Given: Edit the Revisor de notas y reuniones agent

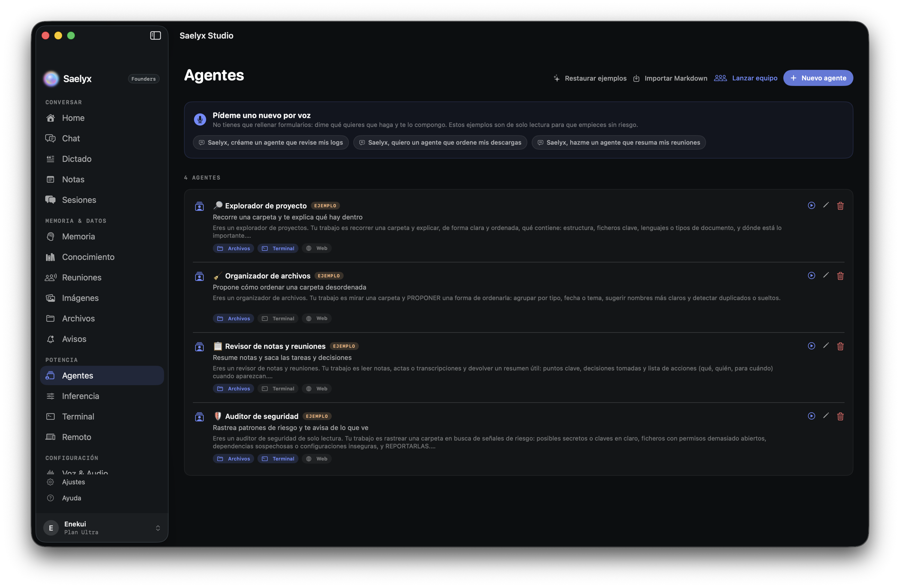Looking at the screenshot, I should tap(826, 346).
